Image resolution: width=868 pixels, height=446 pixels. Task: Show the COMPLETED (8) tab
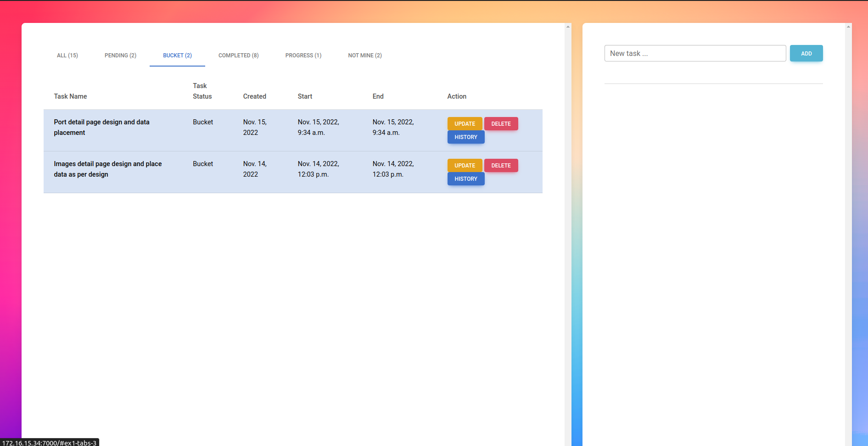coord(238,56)
